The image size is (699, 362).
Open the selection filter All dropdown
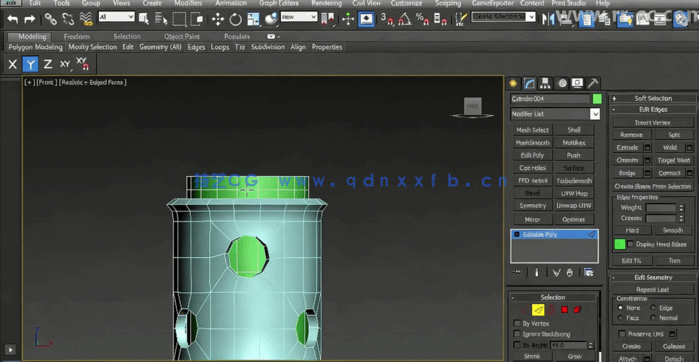(116, 17)
